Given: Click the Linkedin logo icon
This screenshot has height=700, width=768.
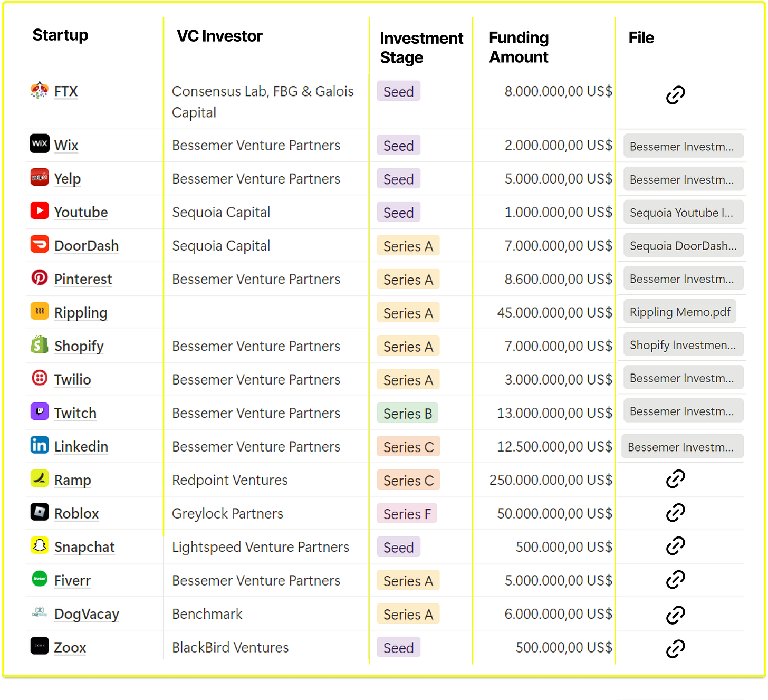Looking at the screenshot, I should pos(40,445).
